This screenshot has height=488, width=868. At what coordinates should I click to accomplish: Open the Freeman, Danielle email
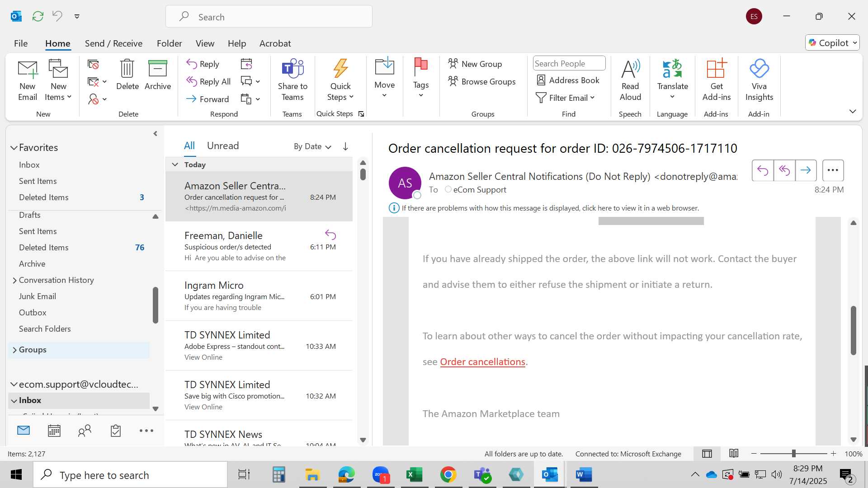click(x=259, y=246)
